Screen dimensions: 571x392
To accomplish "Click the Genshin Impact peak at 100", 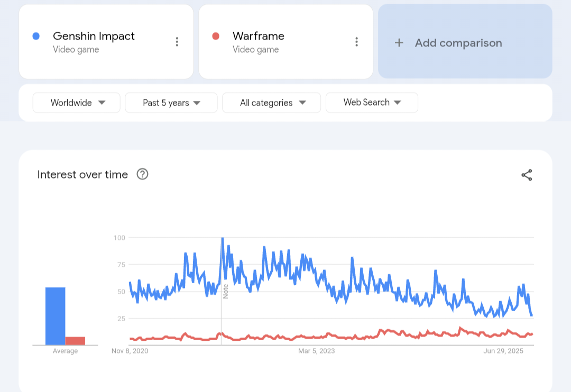I will click(222, 239).
